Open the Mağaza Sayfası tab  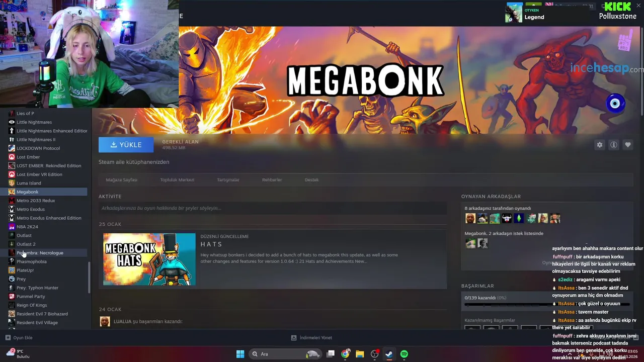pyautogui.click(x=121, y=179)
